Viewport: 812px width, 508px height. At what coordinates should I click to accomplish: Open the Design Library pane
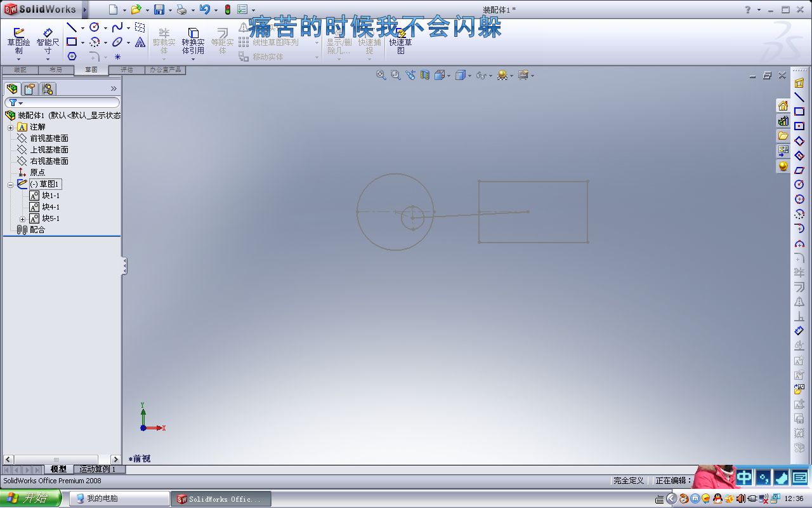click(783, 121)
